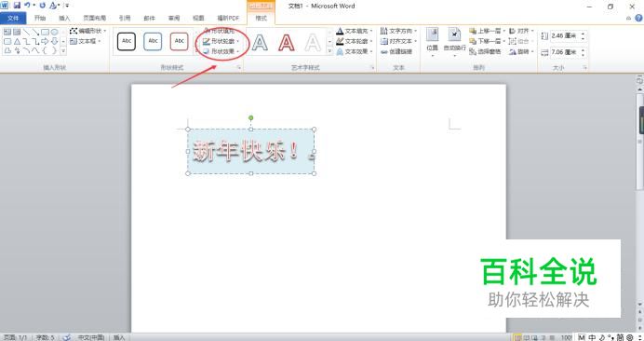Viewport: 644px width, 341px height.
Task: Open the 编辑形状 (Edit Shape) dropdown
Action: click(x=87, y=31)
